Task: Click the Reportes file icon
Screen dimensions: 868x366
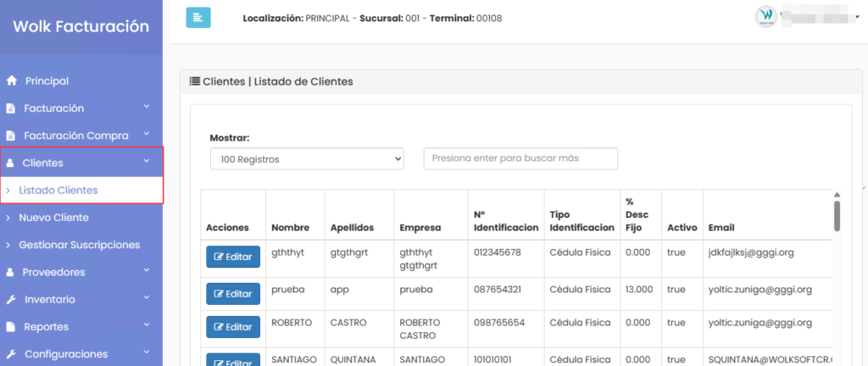Action: [x=11, y=327]
